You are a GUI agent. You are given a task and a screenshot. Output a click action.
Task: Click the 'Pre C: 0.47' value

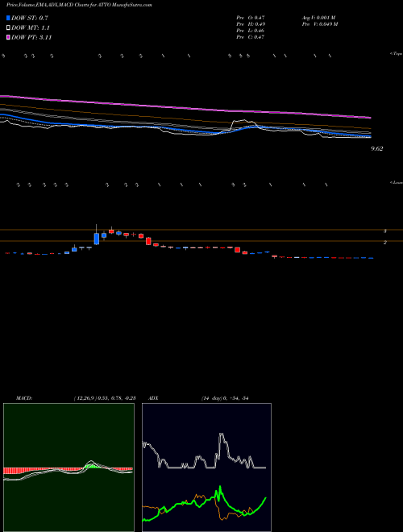coord(251,37)
